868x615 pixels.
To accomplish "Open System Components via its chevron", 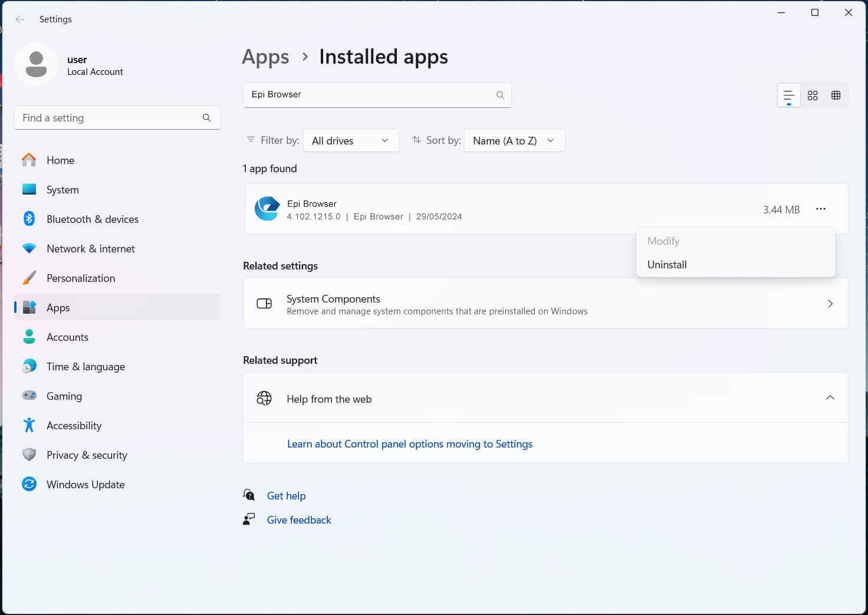I will point(830,304).
